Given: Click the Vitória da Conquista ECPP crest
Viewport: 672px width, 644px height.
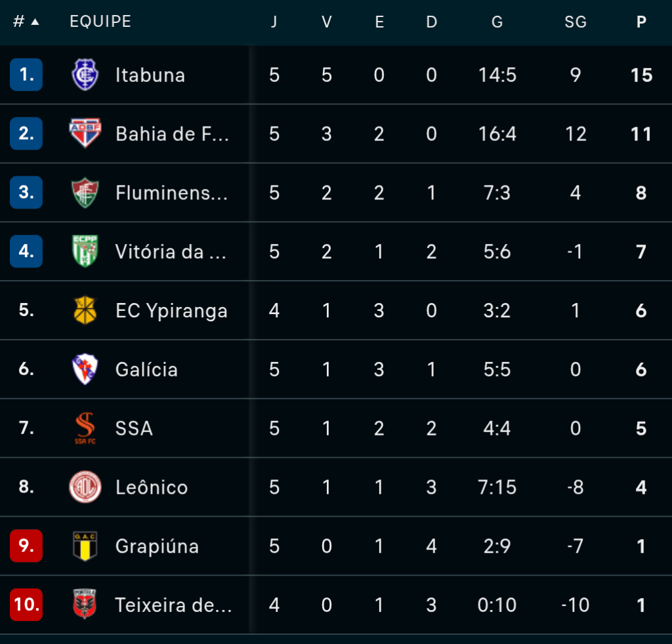Looking at the screenshot, I should click(85, 251).
